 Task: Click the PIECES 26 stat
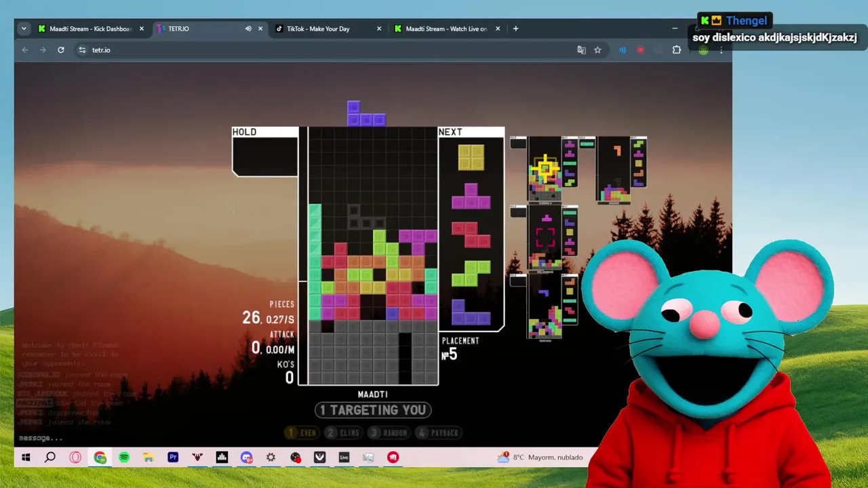pos(269,312)
